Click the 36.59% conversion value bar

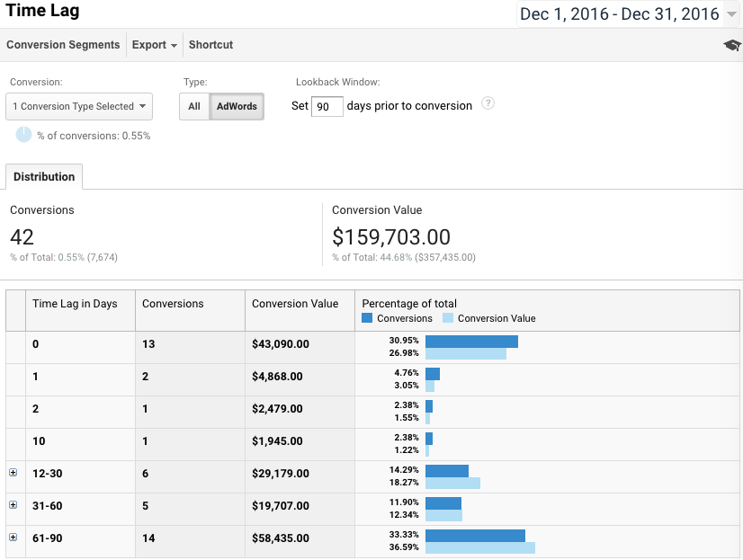coord(480,547)
